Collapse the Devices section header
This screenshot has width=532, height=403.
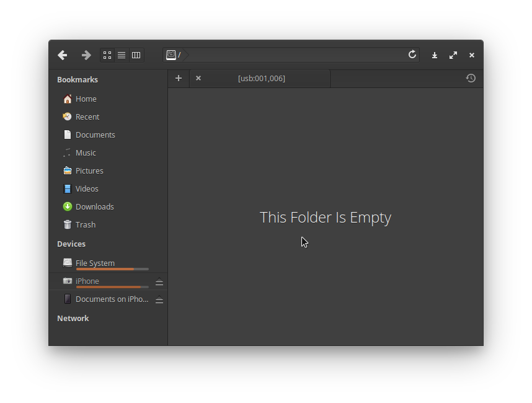[x=71, y=244]
